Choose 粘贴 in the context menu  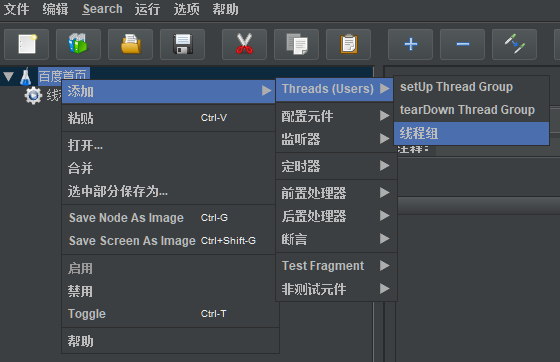[x=169, y=118]
